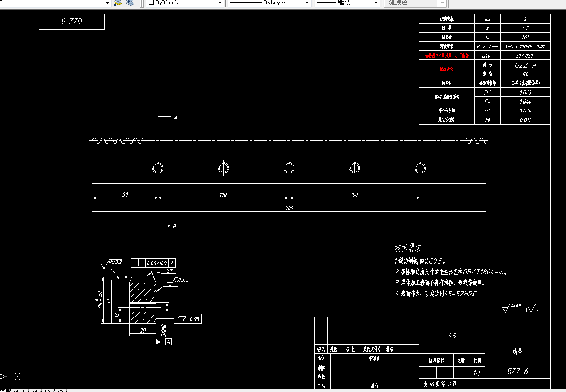This screenshot has width=566, height=392.
Task: Click the Fβ symbol cell
Action: pyautogui.click(x=487, y=120)
